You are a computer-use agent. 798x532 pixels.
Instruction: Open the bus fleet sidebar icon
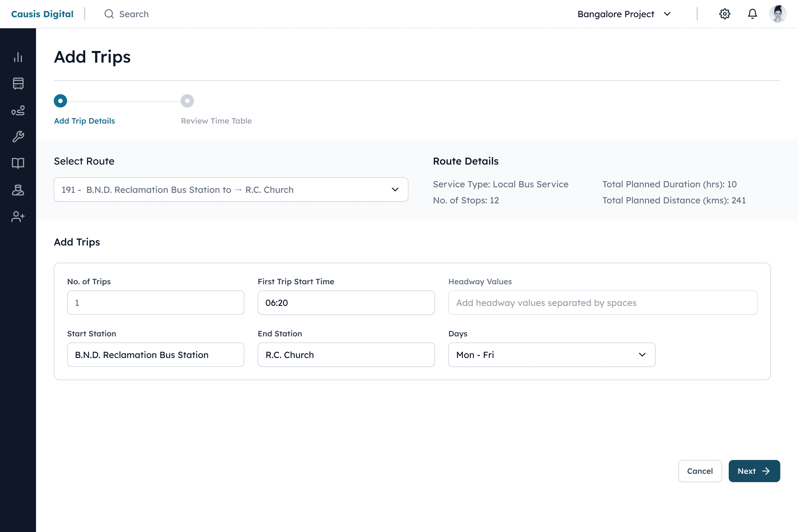(18, 83)
